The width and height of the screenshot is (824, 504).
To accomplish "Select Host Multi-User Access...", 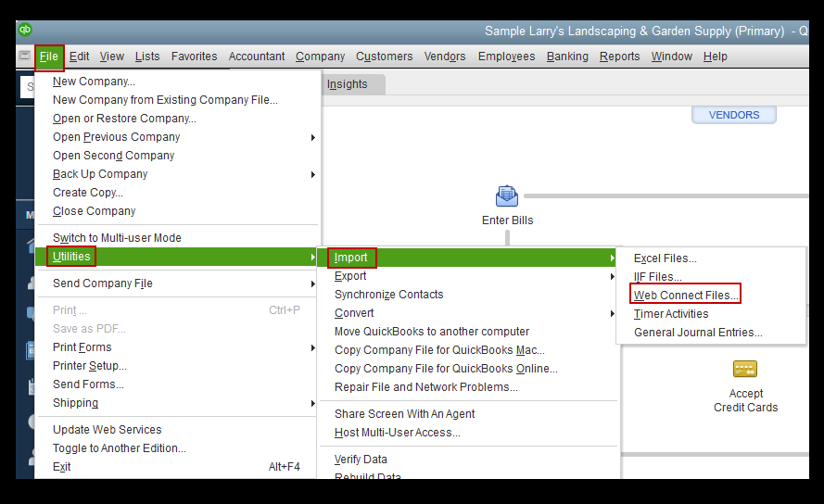I will (467, 433).
